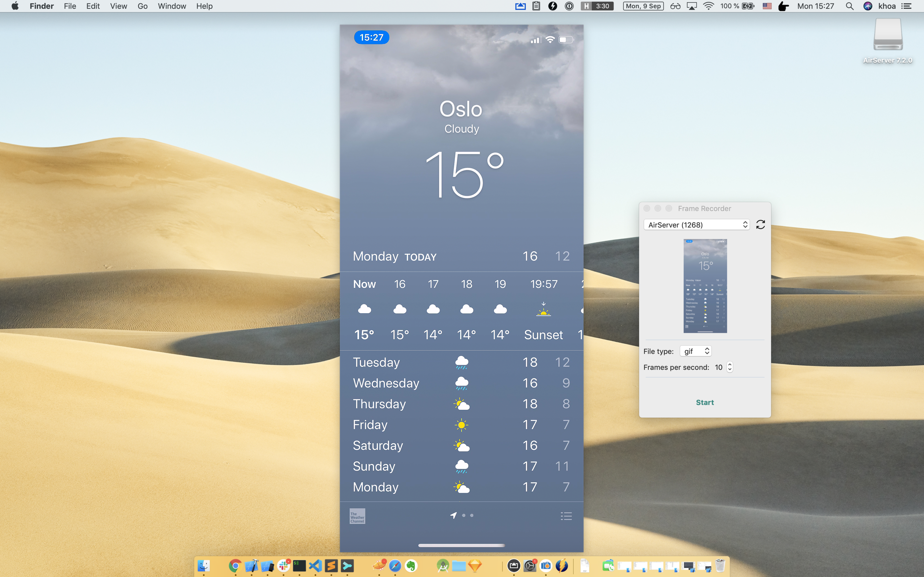Open the AirServer window selection dropdown
Viewport: 924px width, 577px height.
pos(697,225)
